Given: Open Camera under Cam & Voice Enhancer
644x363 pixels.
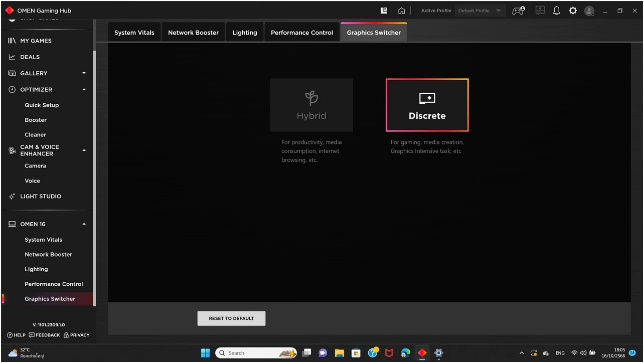Looking at the screenshot, I should click(35, 166).
